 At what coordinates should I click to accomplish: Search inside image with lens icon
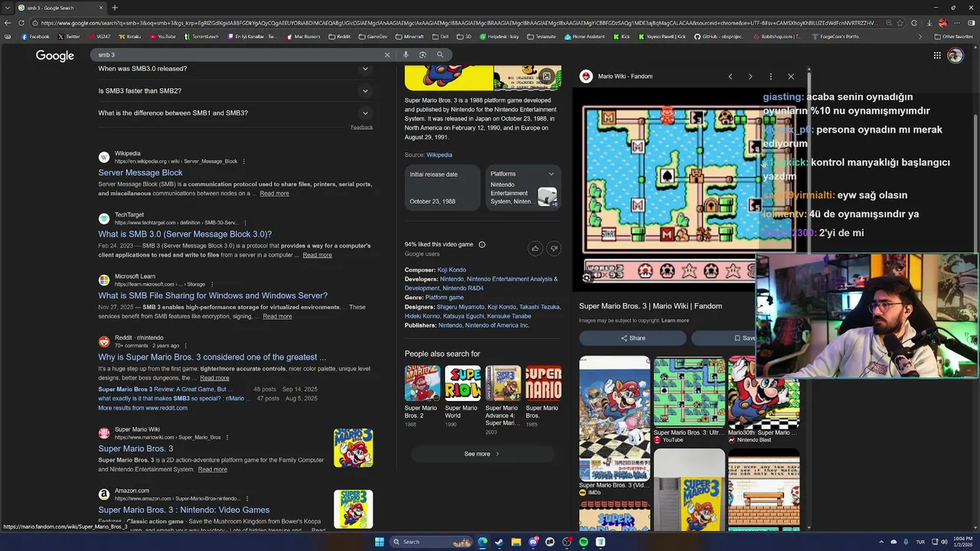point(586,278)
